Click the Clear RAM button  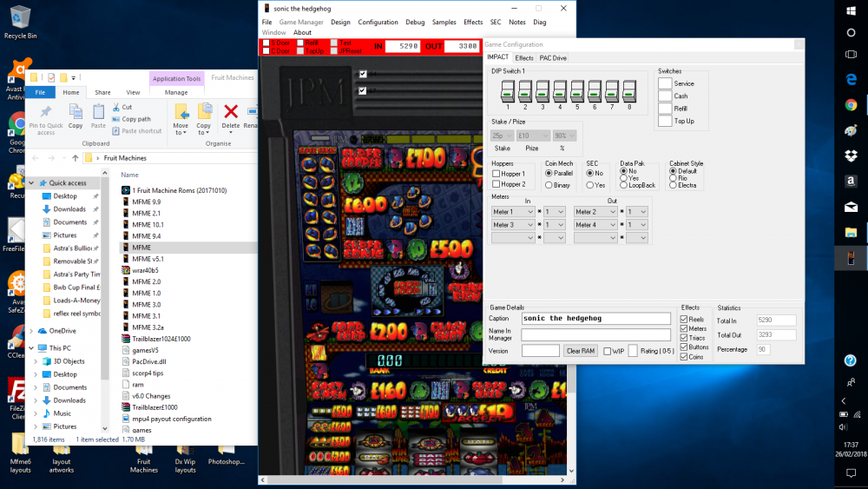click(x=581, y=351)
